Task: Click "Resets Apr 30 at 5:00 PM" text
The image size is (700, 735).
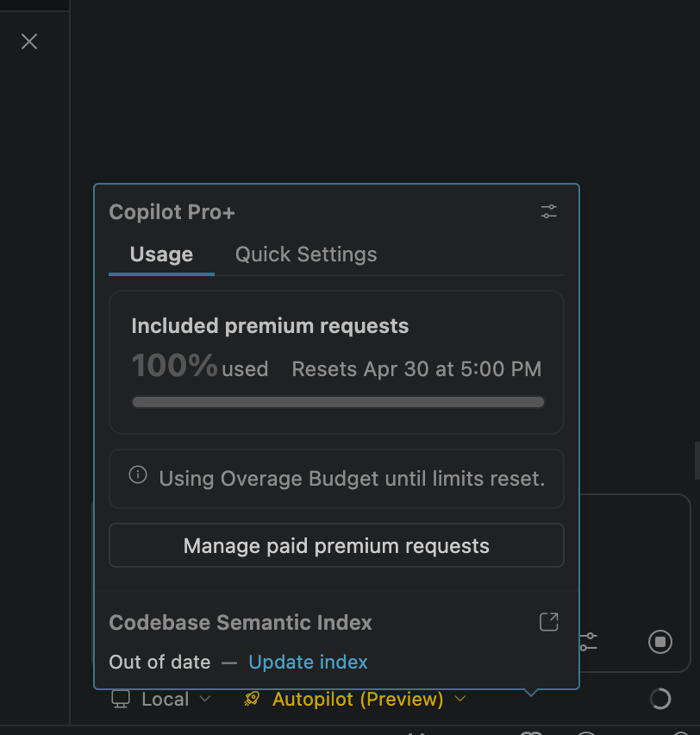Action: tap(416, 369)
